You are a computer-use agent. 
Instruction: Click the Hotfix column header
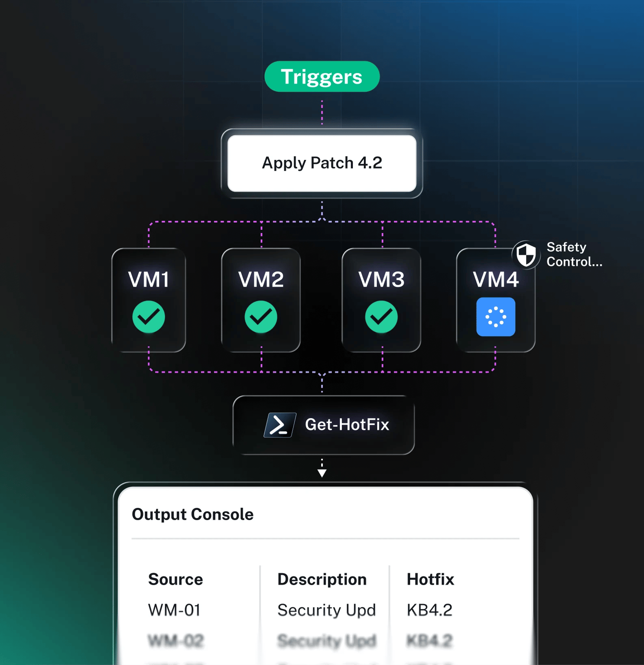click(x=430, y=579)
